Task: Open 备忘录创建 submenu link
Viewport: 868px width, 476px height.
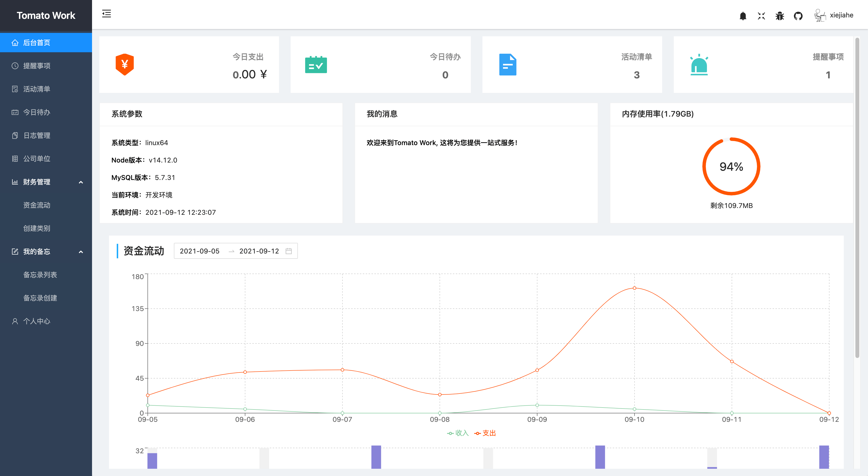Action: pyautogui.click(x=40, y=298)
